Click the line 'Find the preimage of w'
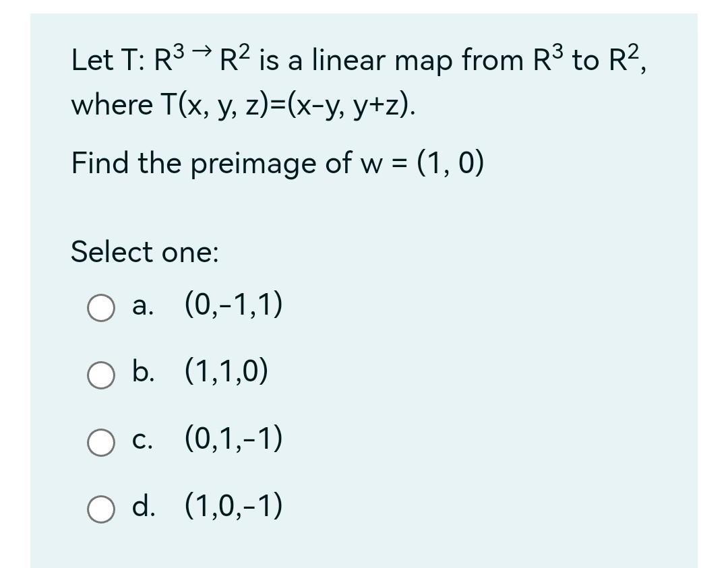This screenshot has height=568, width=728. [278, 162]
